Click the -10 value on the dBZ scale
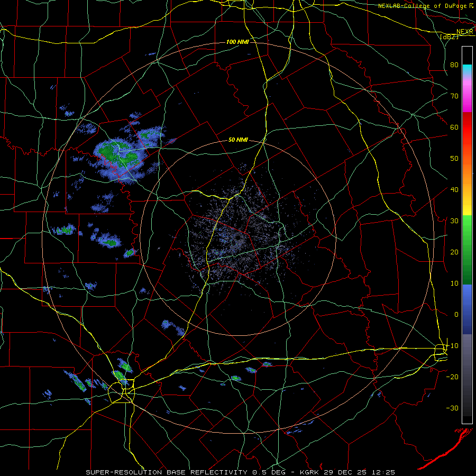 pos(452,345)
